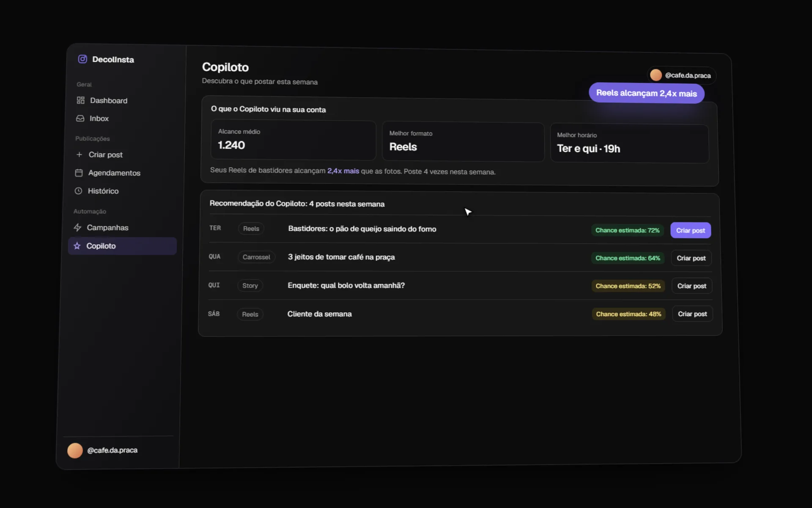Click the Story tag in the QUI row

pyautogui.click(x=250, y=286)
